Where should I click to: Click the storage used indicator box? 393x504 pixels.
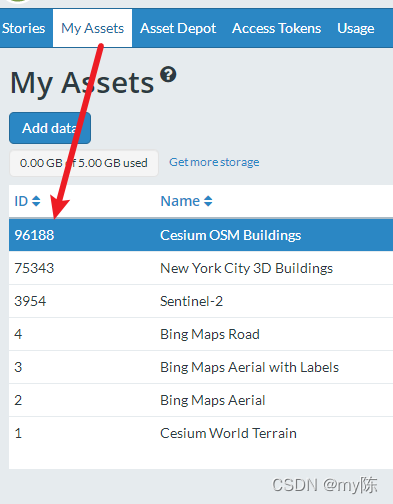click(x=84, y=163)
